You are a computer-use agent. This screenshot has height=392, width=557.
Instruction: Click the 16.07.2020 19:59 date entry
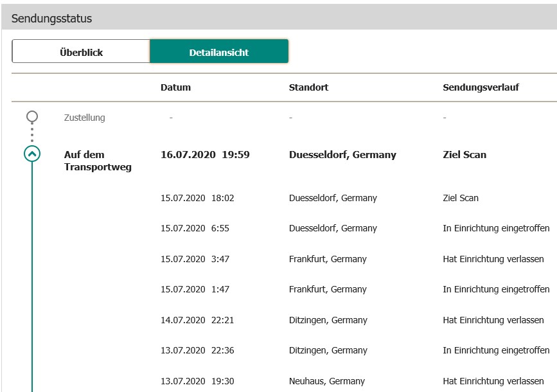pyautogui.click(x=205, y=155)
